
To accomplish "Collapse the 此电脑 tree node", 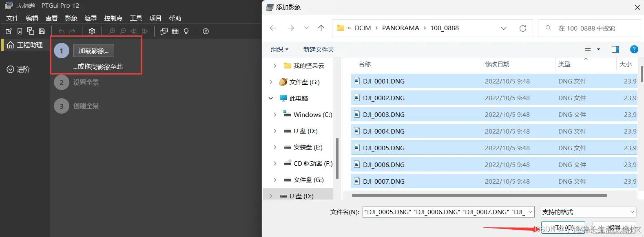I will click(271, 98).
